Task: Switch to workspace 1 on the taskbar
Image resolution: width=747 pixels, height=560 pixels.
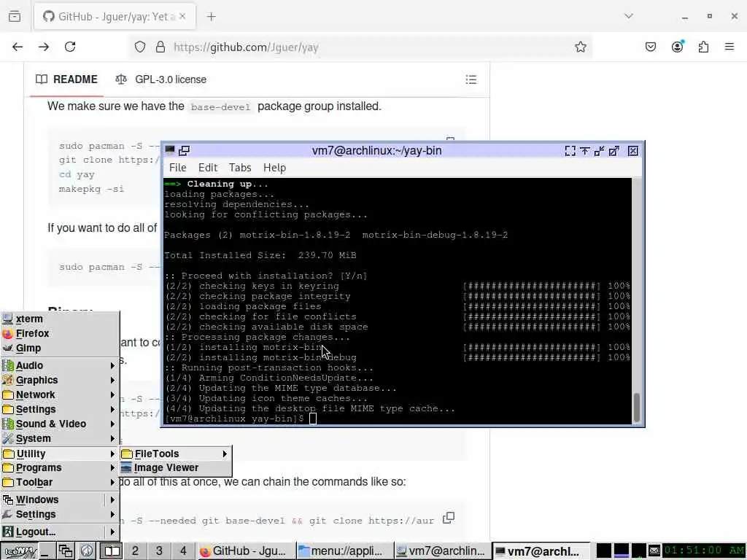Action: [x=112, y=551]
